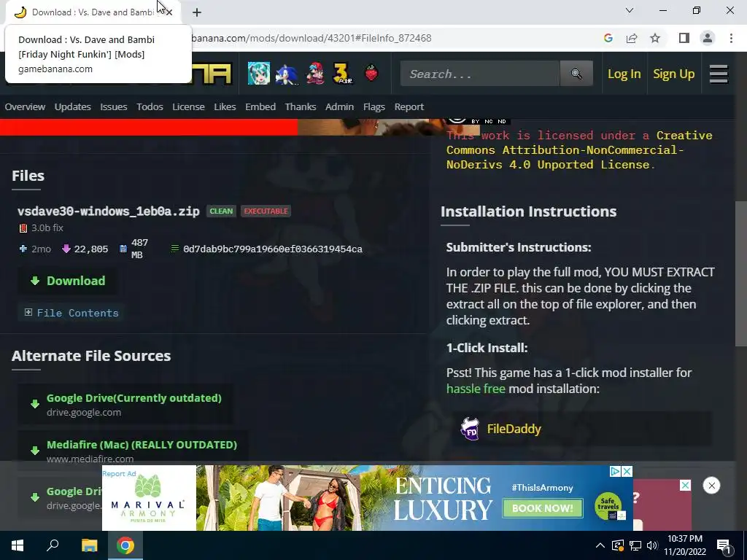Open the Sonic 3 A.I.R. game icon
747x560 pixels.
point(343,74)
